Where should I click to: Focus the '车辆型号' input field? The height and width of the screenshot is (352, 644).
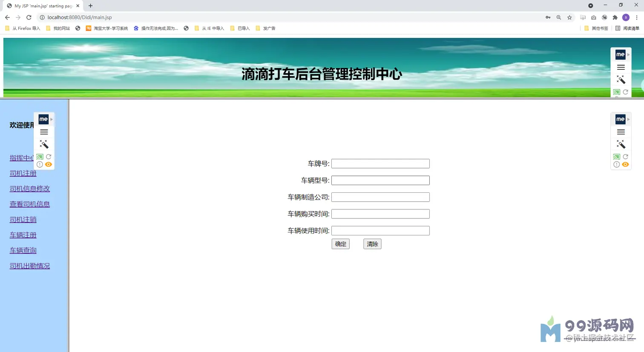tap(380, 180)
